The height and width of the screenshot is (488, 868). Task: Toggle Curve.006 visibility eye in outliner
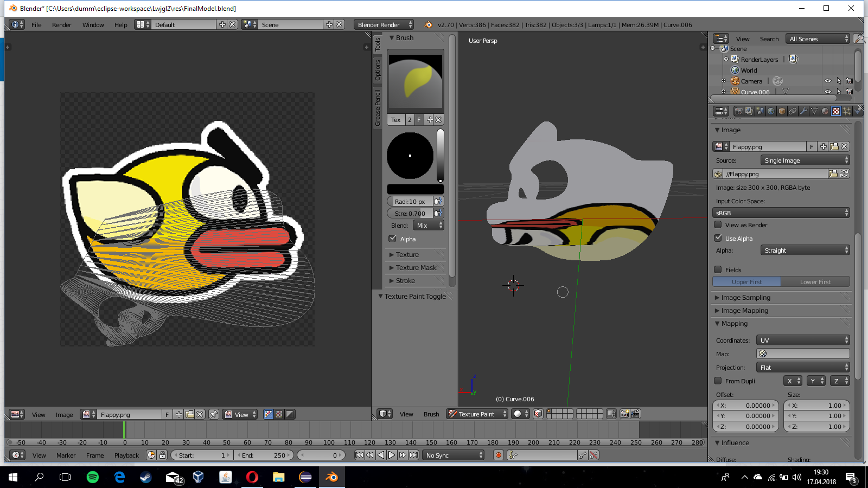click(828, 92)
